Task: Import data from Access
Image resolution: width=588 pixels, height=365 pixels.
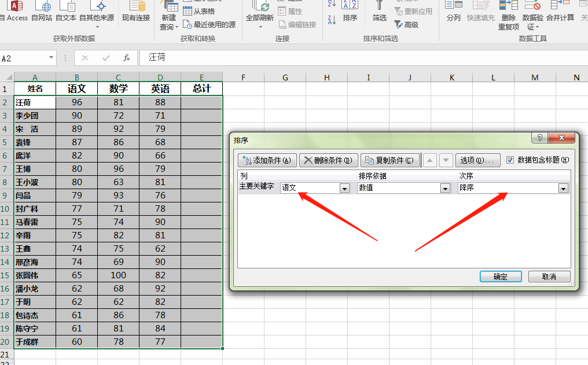Action: coord(14,11)
